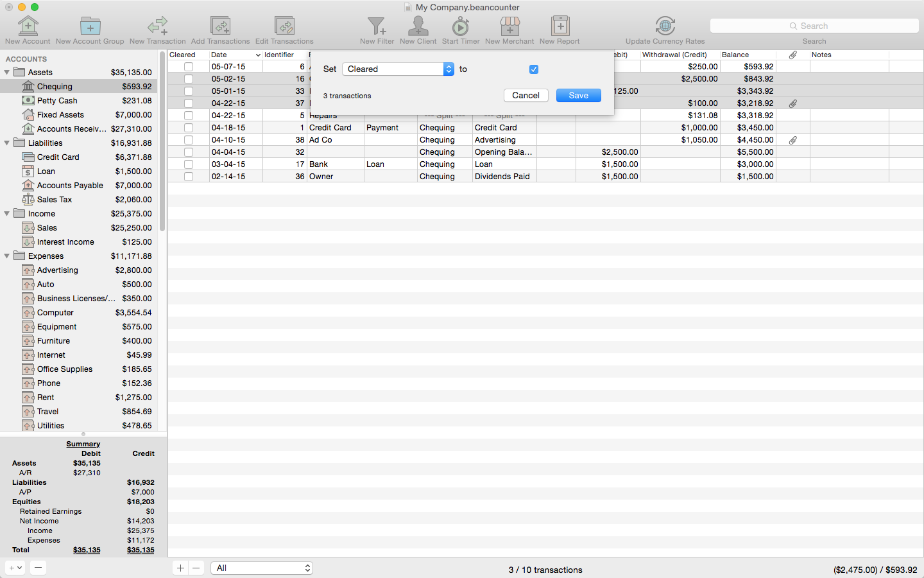Open the Cleared field dropdown
The height and width of the screenshot is (578, 924).
pyautogui.click(x=398, y=69)
